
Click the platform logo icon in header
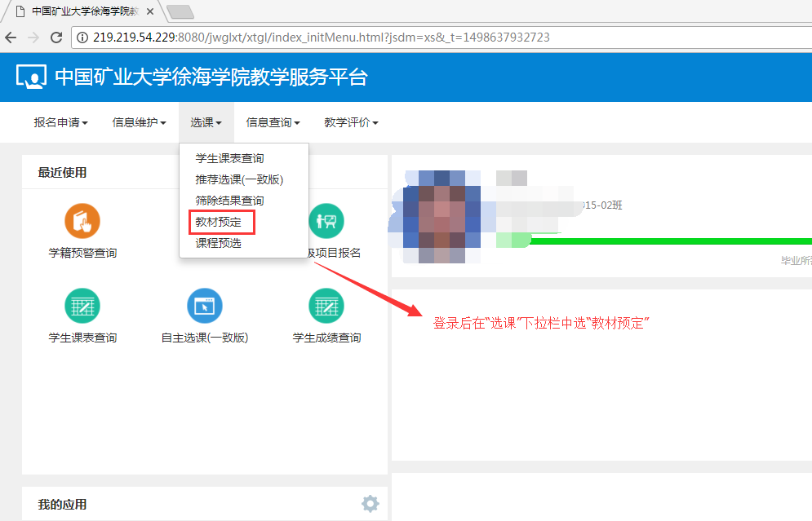point(31,77)
